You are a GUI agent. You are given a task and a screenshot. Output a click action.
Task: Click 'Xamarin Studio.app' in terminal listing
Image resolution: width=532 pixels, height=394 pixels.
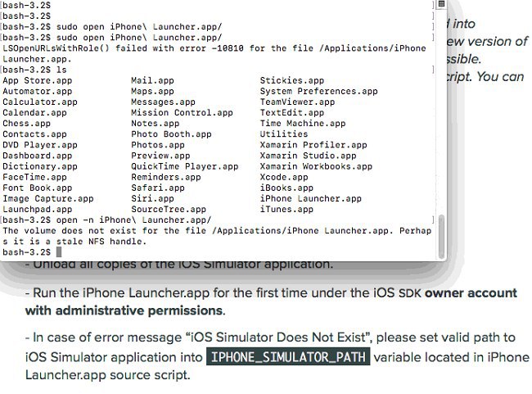click(308, 156)
